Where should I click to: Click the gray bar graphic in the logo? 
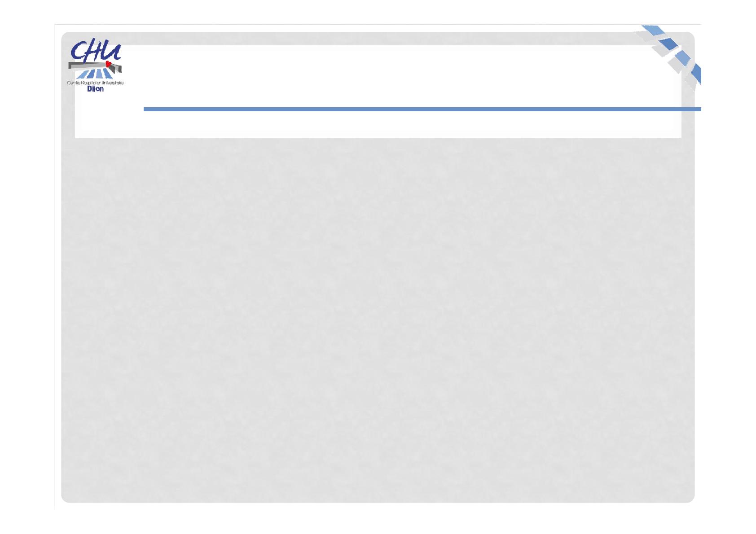pyautogui.click(x=95, y=66)
